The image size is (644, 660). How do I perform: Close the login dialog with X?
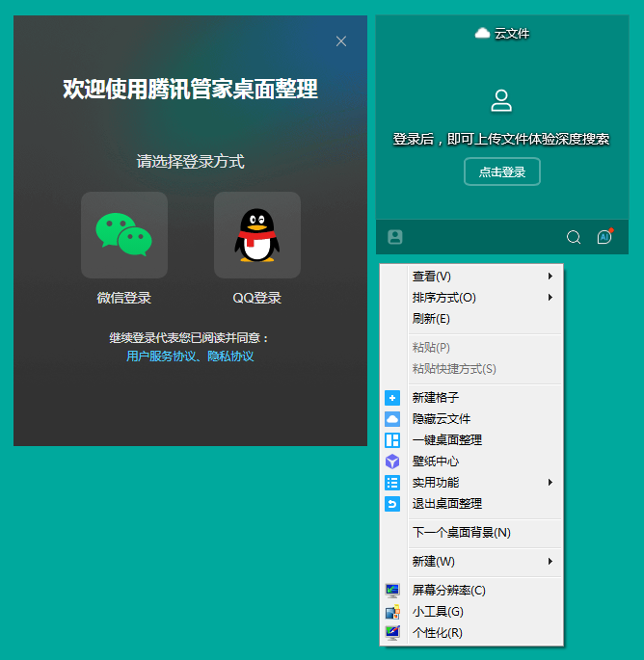[x=341, y=41]
